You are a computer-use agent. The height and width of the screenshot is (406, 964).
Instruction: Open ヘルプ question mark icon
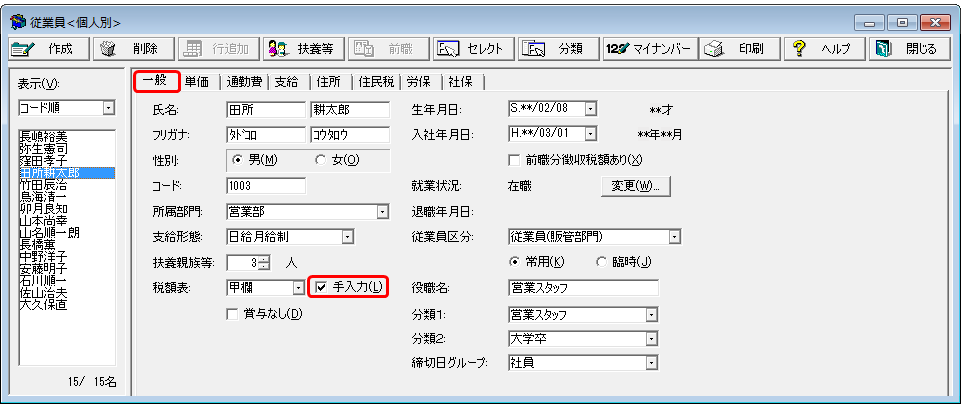click(800, 48)
